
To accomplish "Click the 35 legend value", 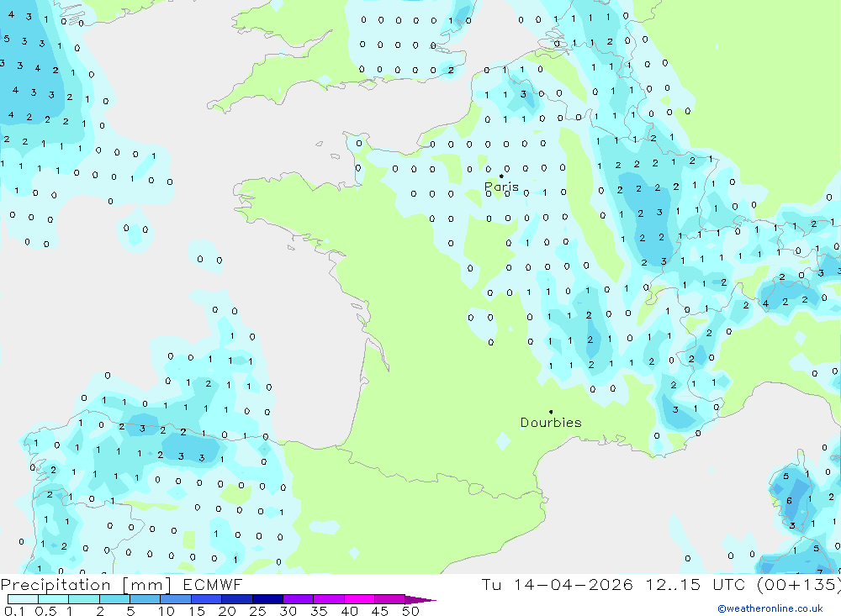I will [x=319, y=611].
